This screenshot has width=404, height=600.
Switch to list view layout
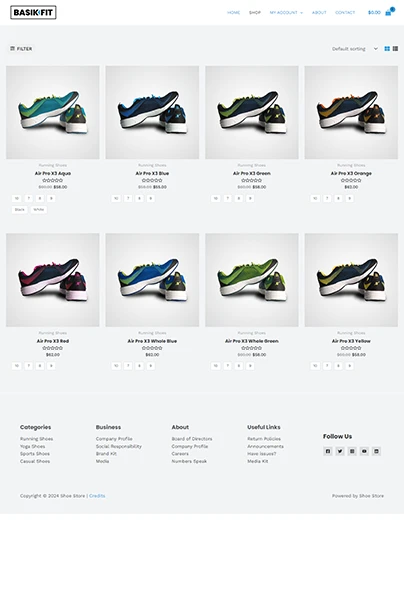pyautogui.click(x=395, y=49)
